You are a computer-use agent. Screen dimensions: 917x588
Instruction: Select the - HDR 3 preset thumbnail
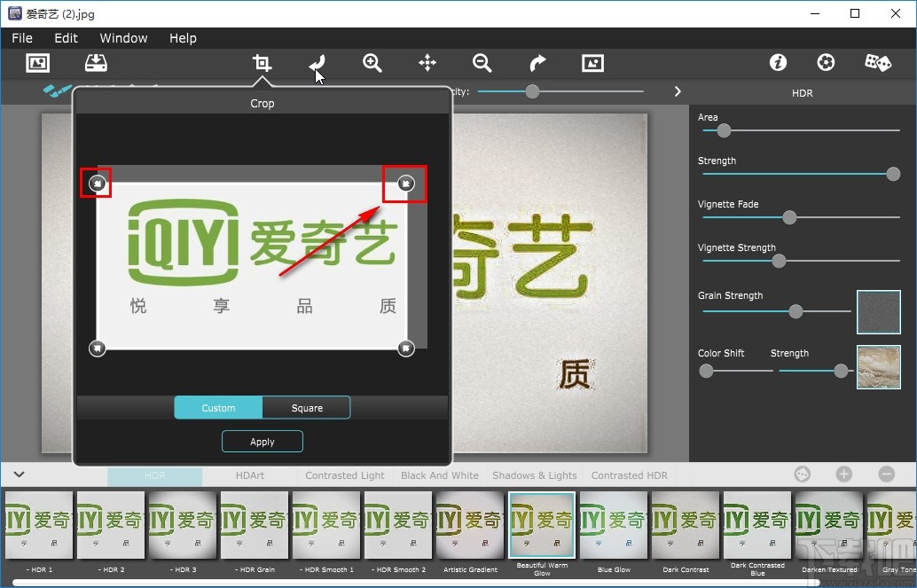pyautogui.click(x=183, y=525)
